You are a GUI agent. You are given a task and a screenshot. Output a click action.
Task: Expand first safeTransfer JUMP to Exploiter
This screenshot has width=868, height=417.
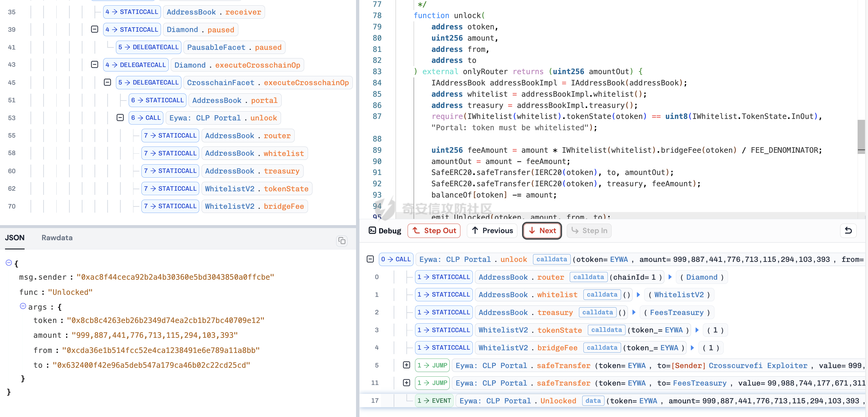tap(406, 365)
